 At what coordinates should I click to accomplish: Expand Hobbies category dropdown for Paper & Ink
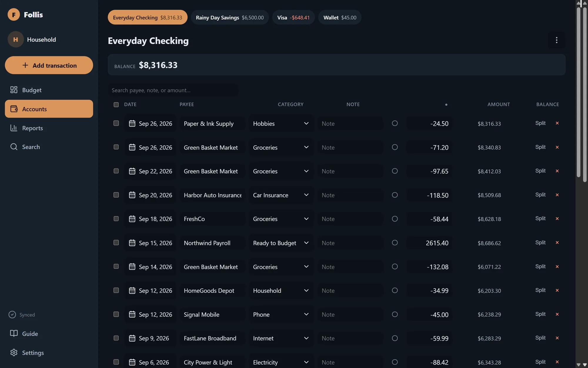click(x=281, y=123)
